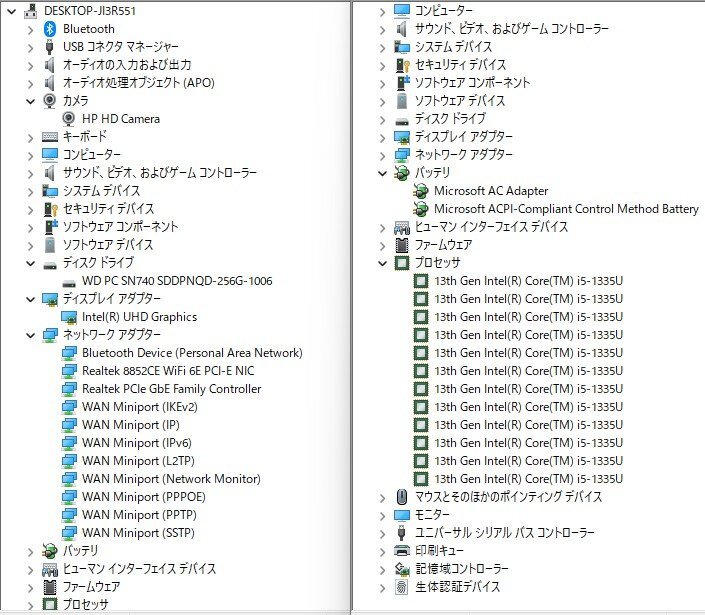This screenshot has height=615, width=705.
Task: Click the モニター display icon
Action: pos(402,515)
